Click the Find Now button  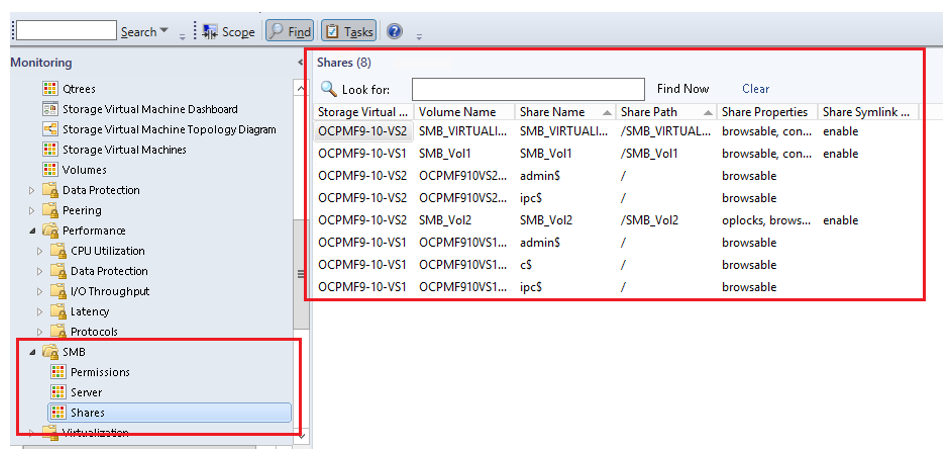[683, 89]
